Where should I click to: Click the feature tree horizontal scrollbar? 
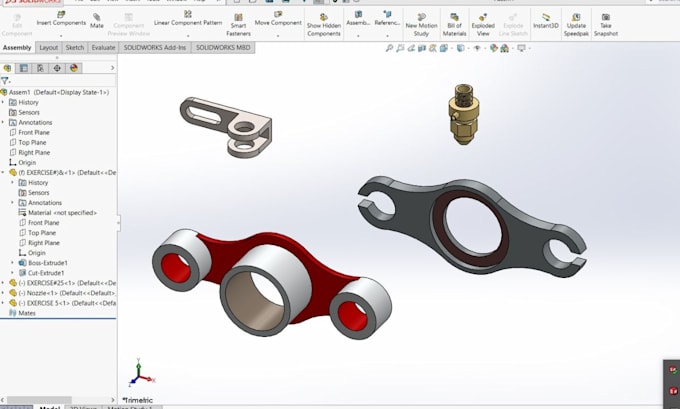[39, 400]
